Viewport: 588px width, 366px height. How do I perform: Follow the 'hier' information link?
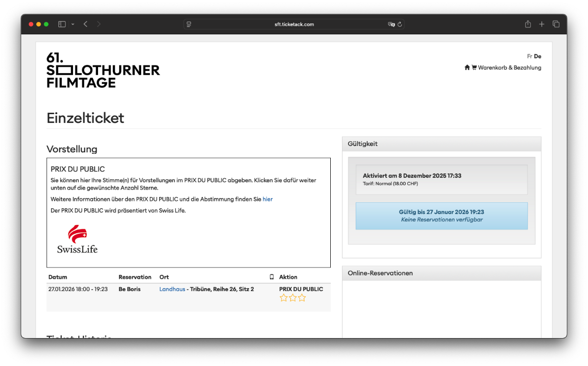tap(268, 199)
